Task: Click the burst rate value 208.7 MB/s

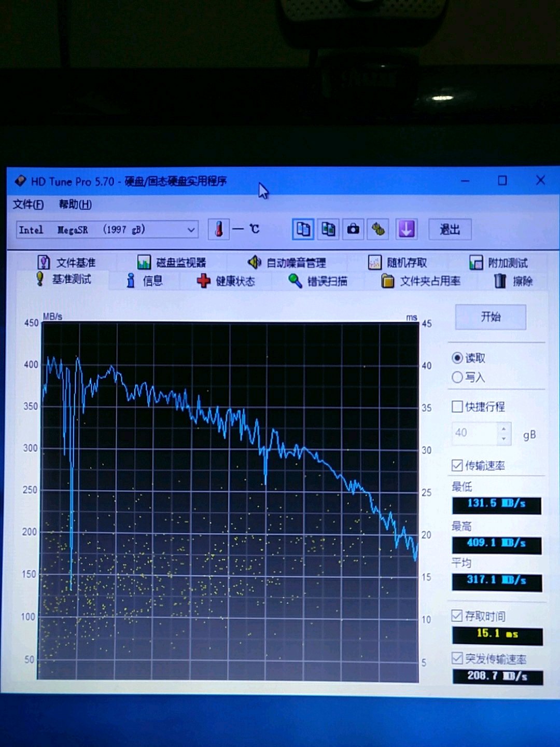Action: pyautogui.click(x=498, y=676)
